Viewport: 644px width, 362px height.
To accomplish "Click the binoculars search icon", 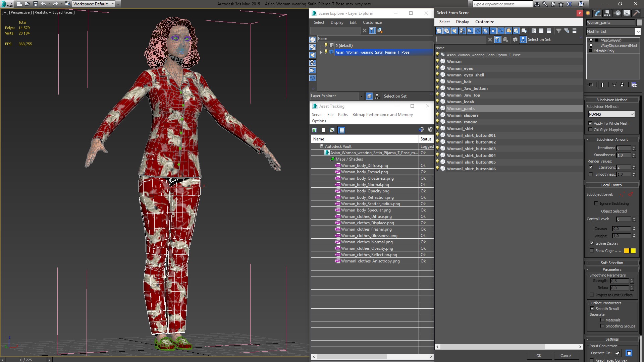I will point(537,4).
